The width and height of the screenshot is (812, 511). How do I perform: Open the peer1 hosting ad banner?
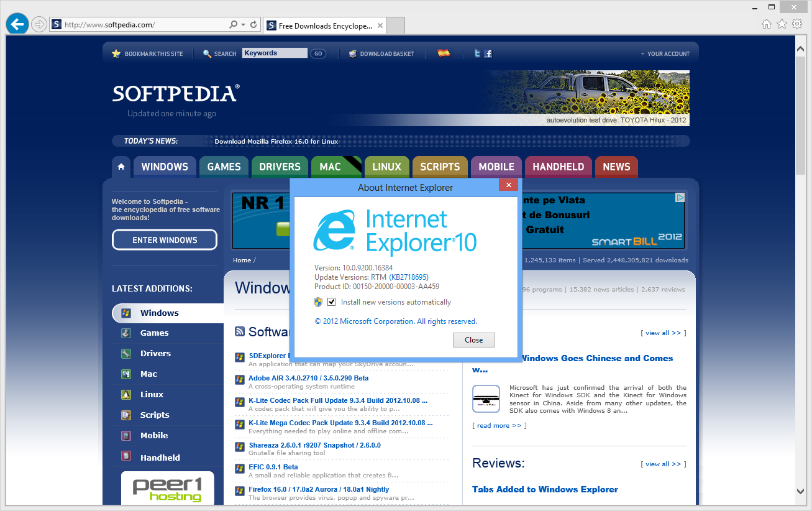[x=168, y=488]
